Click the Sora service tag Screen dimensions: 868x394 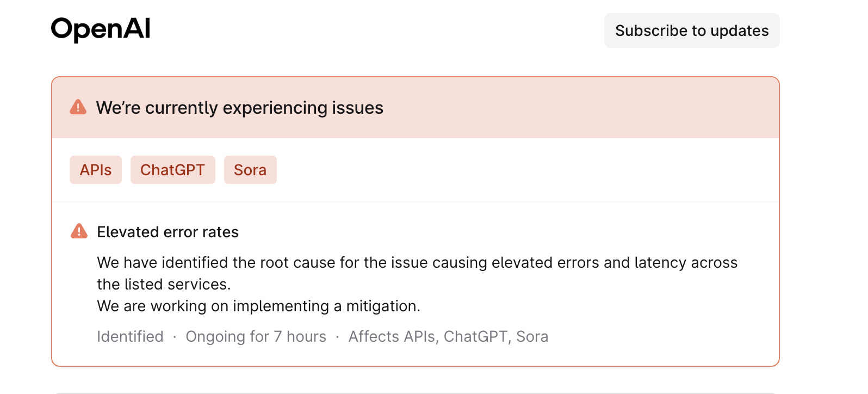250,169
